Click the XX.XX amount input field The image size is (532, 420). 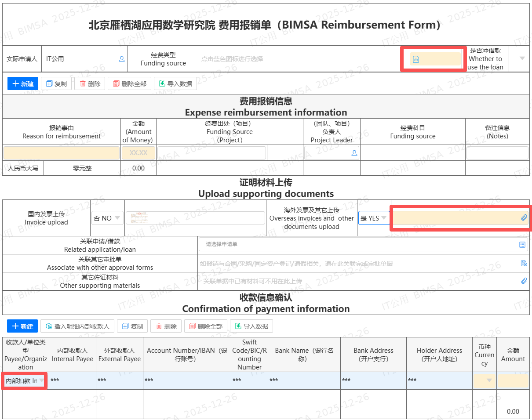[x=138, y=153]
